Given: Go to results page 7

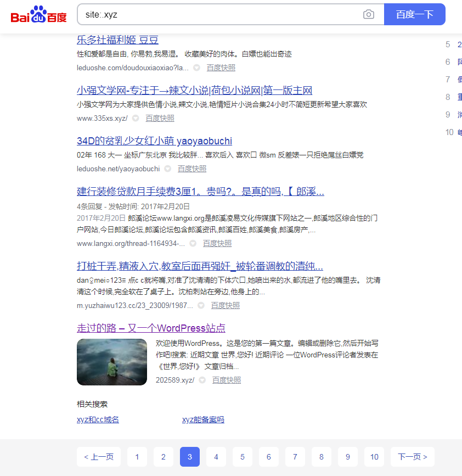Looking at the screenshot, I should tap(295, 457).
